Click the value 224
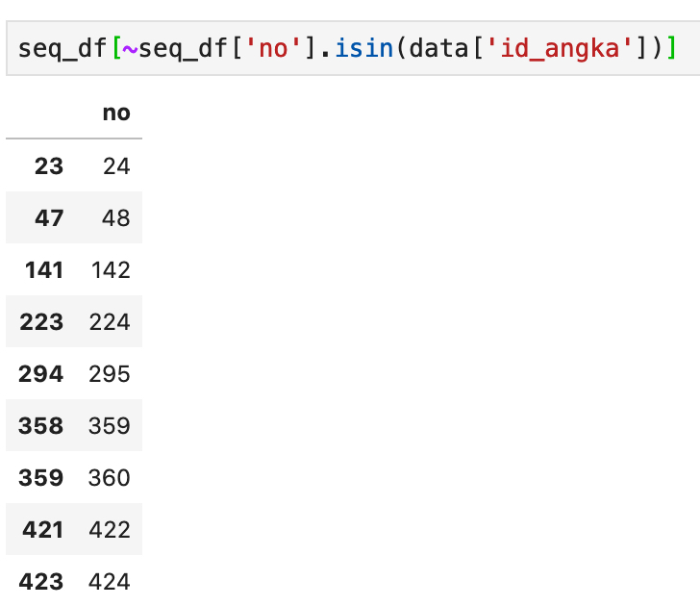 pyautogui.click(x=110, y=321)
